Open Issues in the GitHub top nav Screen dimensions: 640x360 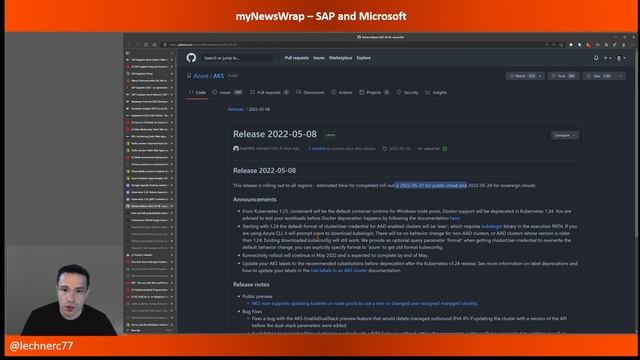[x=319, y=58]
